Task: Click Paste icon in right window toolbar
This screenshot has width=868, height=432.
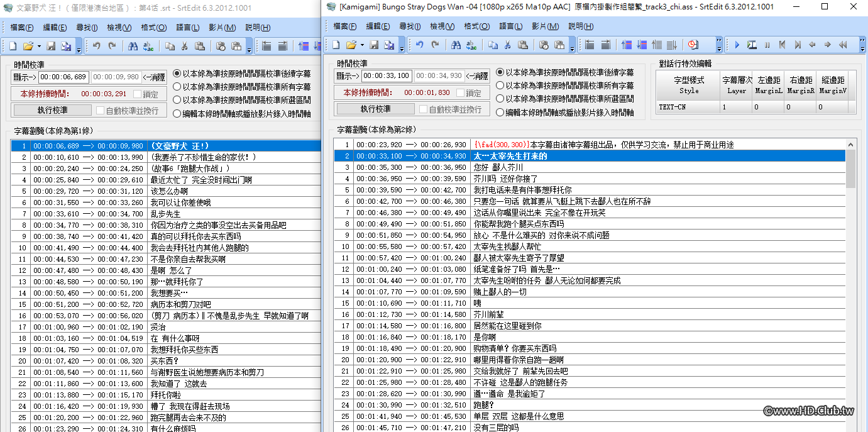Action: pos(523,45)
